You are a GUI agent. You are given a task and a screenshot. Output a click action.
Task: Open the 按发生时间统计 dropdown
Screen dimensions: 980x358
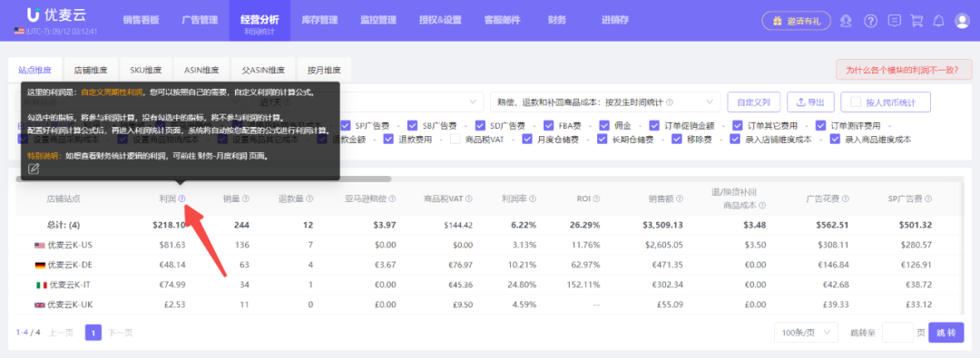click(605, 102)
